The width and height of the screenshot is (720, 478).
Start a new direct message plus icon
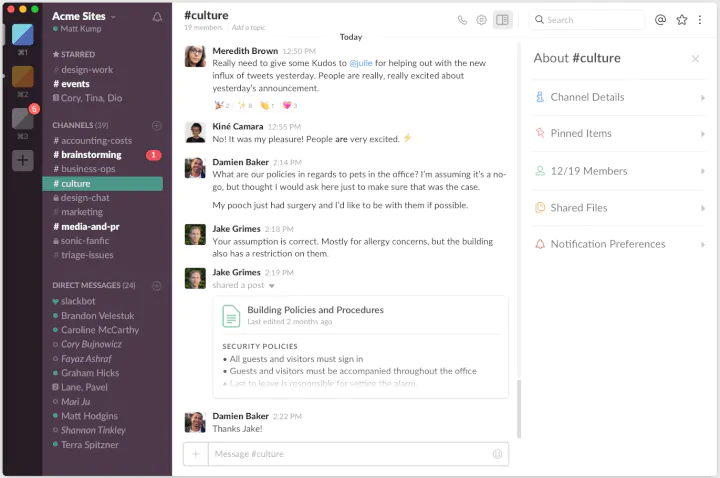[157, 286]
